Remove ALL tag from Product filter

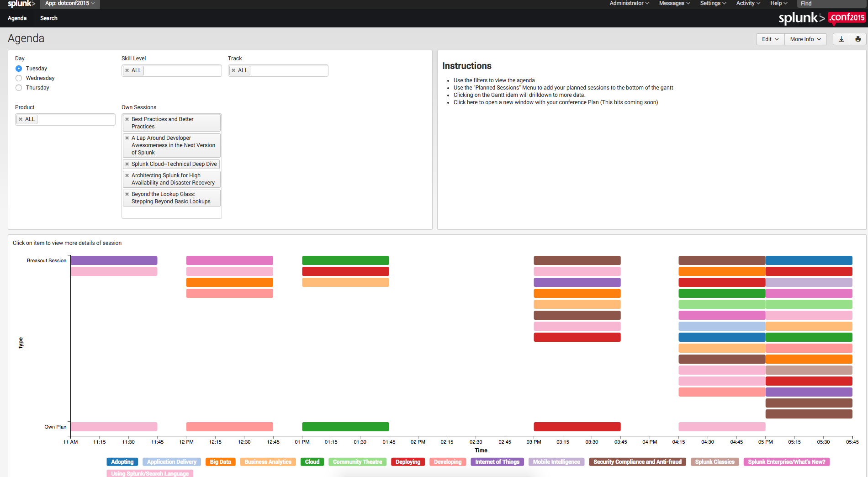tap(21, 119)
